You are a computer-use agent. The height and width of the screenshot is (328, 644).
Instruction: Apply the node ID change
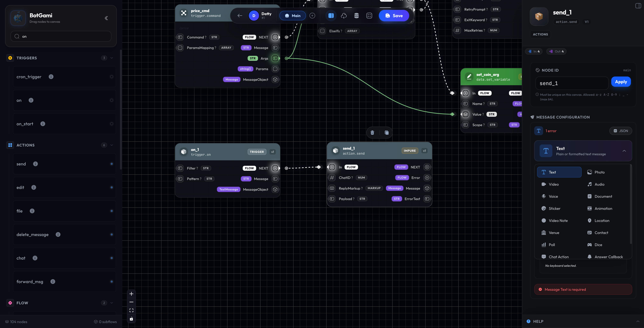[x=621, y=81]
